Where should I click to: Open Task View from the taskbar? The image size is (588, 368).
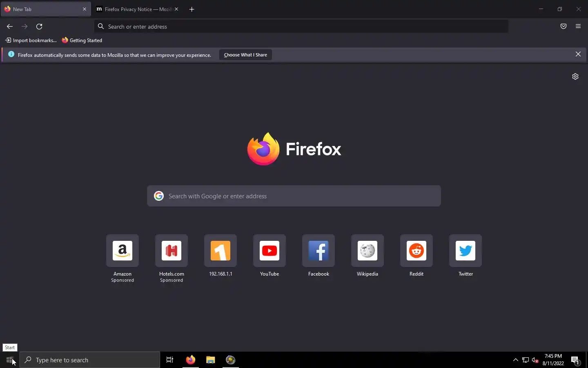170,360
